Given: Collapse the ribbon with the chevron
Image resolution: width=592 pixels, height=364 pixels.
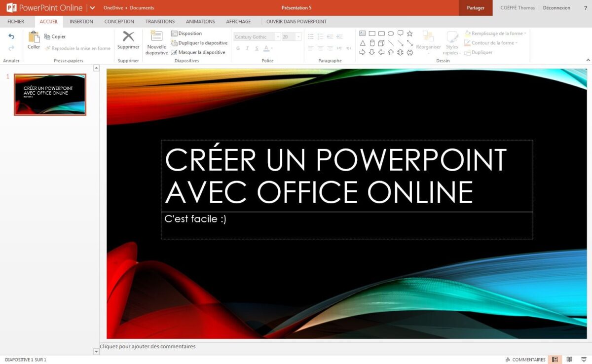Looking at the screenshot, I should coord(588,60).
